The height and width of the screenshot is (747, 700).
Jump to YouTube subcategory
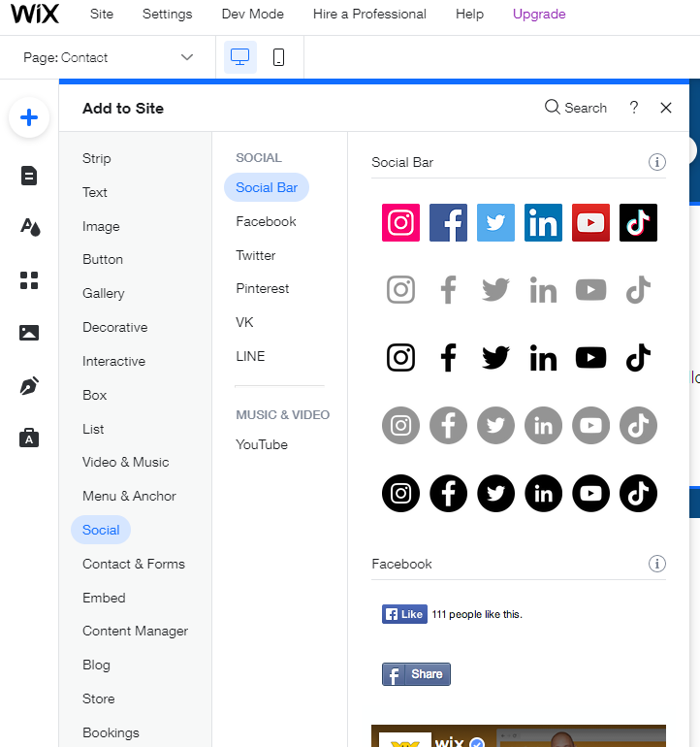click(x=262, y=444)
